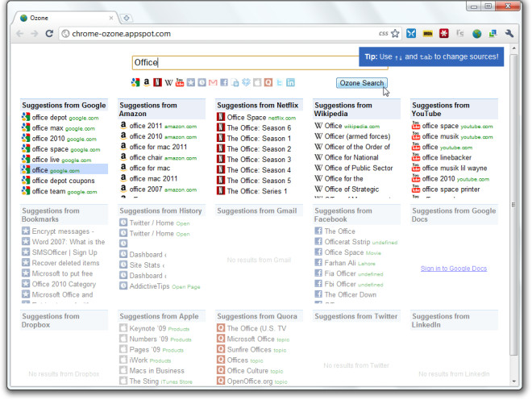Click the Ozone globe extension icon
Screen dimensions: 532x400
click(476, 33)
